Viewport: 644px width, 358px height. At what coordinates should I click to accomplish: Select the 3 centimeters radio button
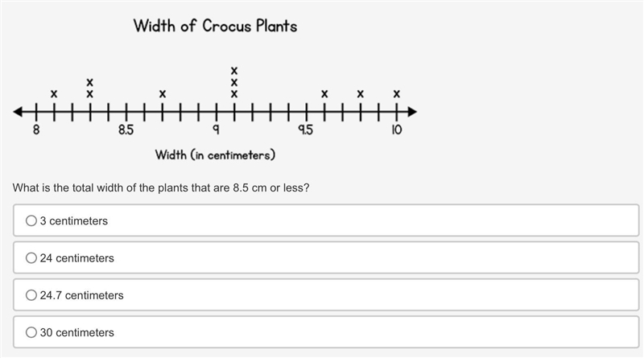pyautogui.click(x=31, y=221)
